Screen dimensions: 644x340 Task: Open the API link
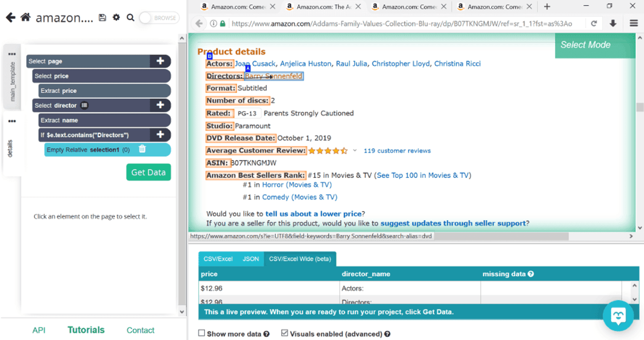coord(39,330)
